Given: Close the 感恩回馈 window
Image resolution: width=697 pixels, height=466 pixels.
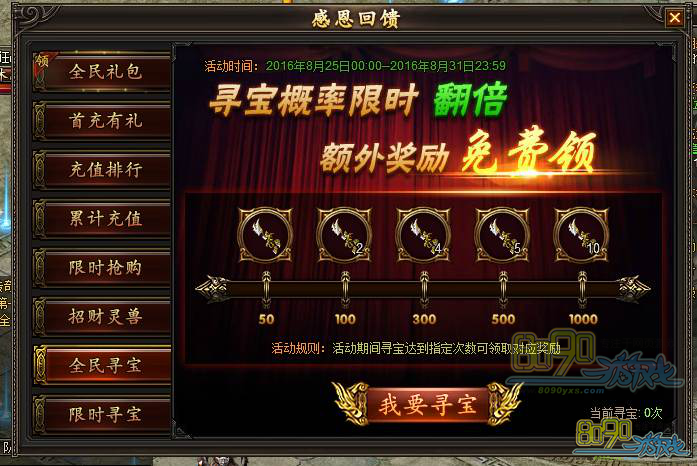Looking at the screenshot, I should (675, 18).
